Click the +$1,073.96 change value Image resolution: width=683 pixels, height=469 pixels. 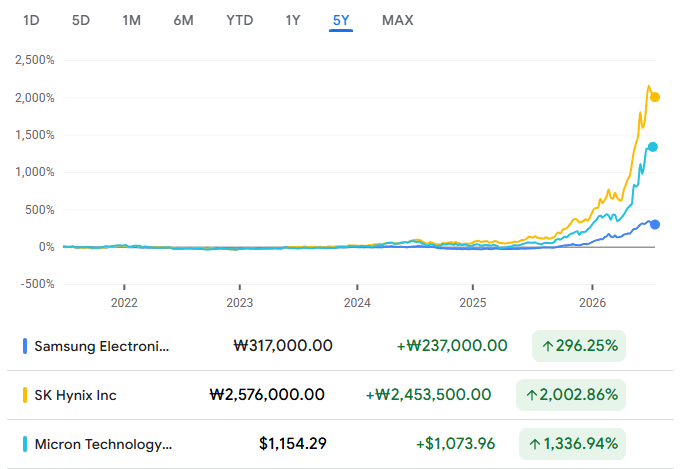(x=456, y=444)
